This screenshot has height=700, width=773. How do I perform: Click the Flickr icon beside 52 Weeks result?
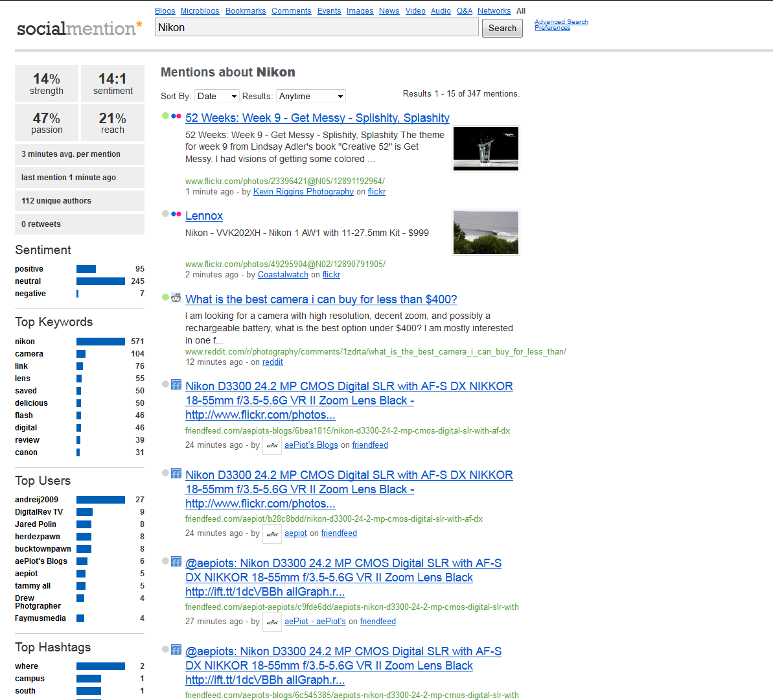[x=176, y=116]
